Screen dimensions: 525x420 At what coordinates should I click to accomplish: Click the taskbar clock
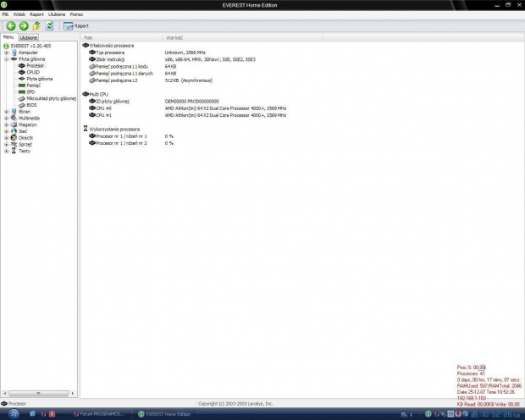[x=501, y=414]
